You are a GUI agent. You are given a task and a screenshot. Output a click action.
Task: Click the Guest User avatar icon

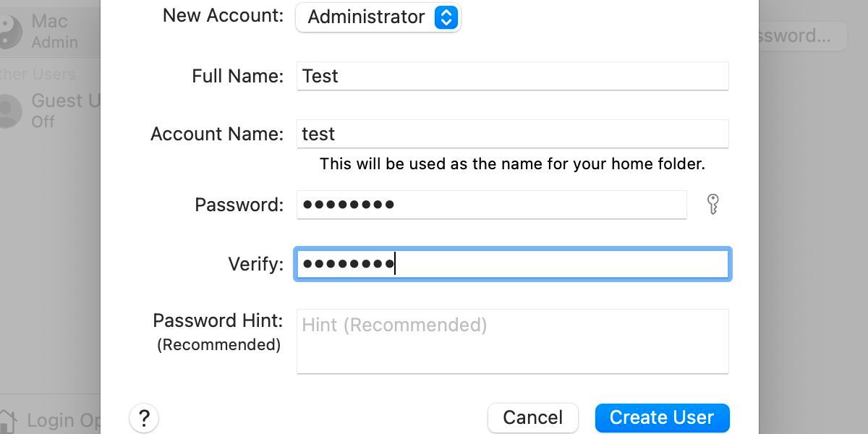(x=10, y=111)
